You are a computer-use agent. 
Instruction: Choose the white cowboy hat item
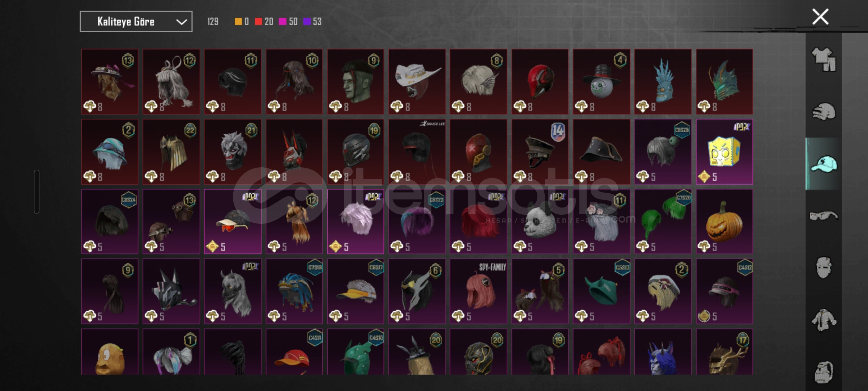(x=417, y=82)
